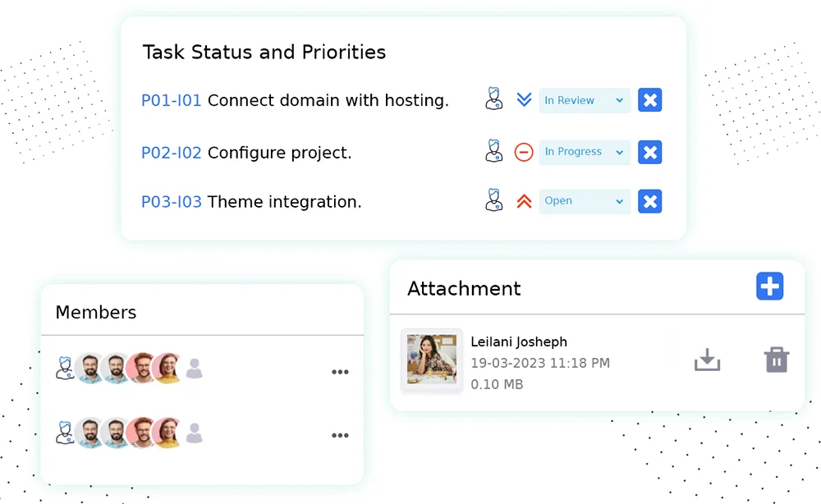Expand the Open status dropdown
821x504 pixels.
tap(585, 201)
